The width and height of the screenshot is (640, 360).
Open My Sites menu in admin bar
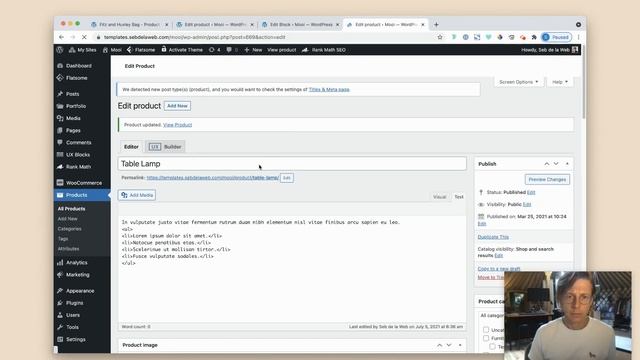[82, 50]
